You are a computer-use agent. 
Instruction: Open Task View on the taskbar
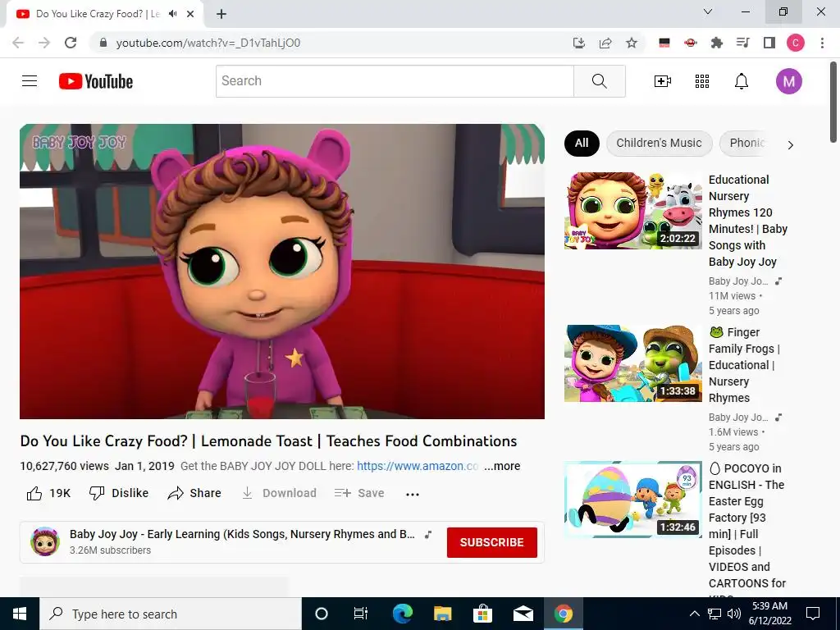click(361, 614)
